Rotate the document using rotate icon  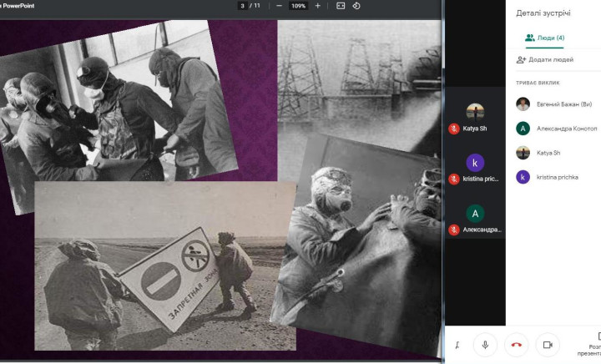coord(356,6)
